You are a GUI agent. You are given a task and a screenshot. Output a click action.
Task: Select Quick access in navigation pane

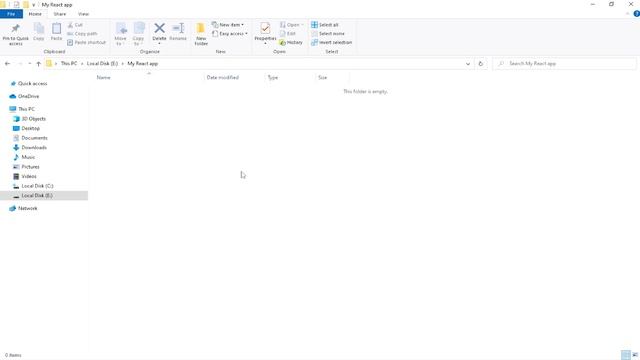pyautogui.click(x=32, y=83)
